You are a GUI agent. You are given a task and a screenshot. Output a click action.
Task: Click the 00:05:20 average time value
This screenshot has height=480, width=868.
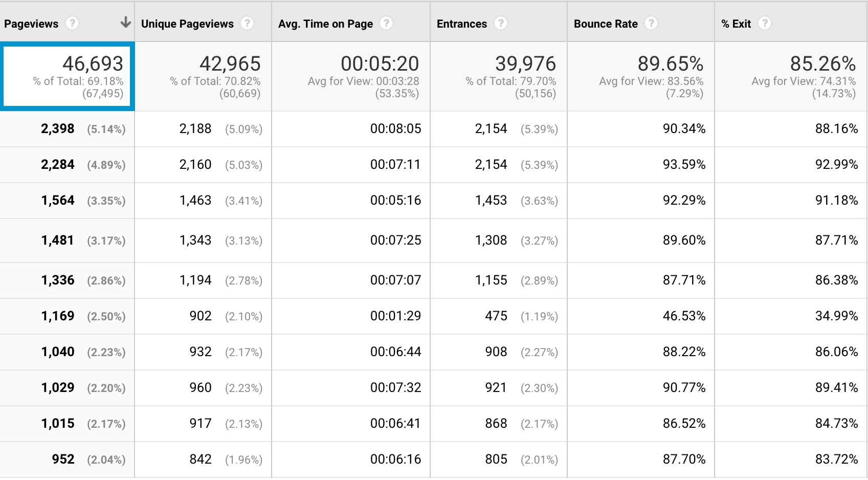(x=381, y=63)
